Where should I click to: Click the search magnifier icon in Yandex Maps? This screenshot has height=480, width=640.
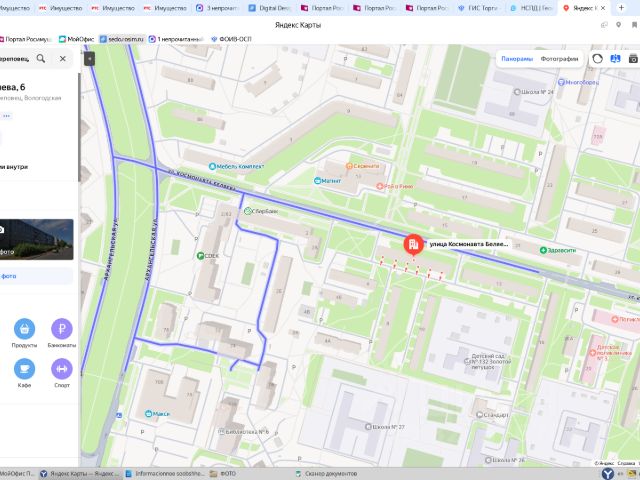click(x=41, y=58)
